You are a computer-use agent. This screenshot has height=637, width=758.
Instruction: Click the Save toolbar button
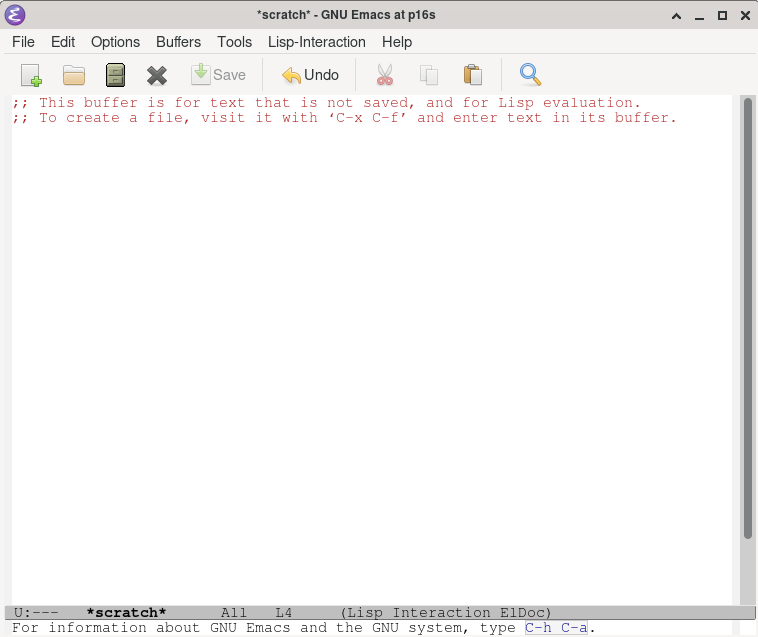pos(219,75)
